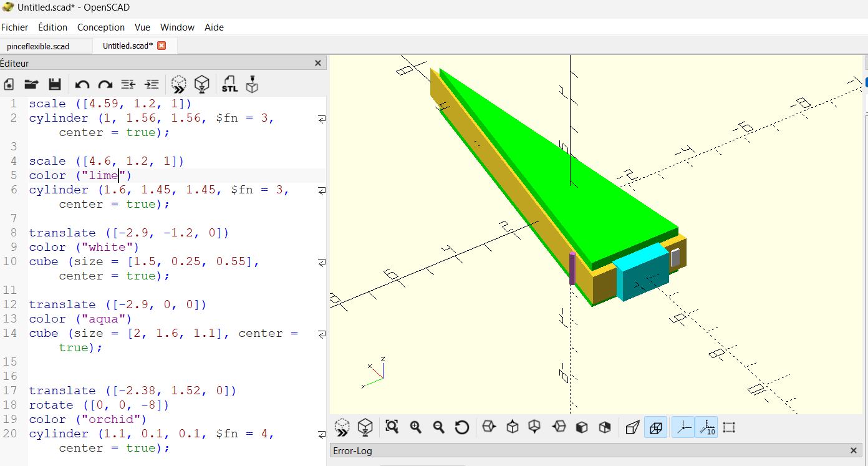This screenshot has width=868, height=466.
Task: Toggle Orthogonal projection
Action: click(655, 427)
